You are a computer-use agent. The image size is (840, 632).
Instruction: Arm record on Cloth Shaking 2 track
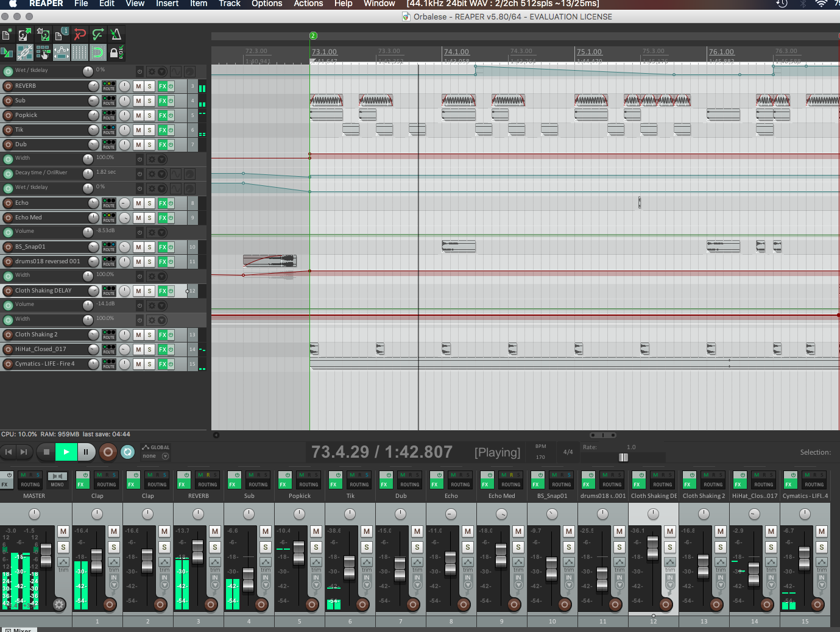tap(8, 335)
